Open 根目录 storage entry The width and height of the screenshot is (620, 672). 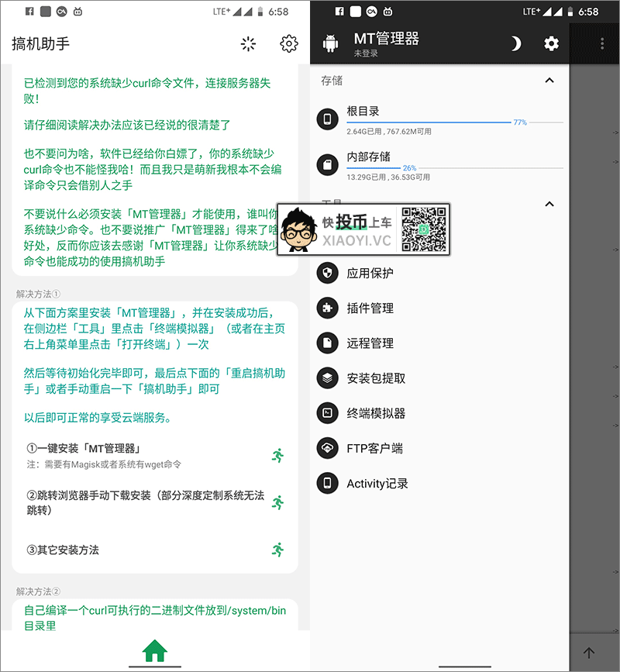click(439, 119)
